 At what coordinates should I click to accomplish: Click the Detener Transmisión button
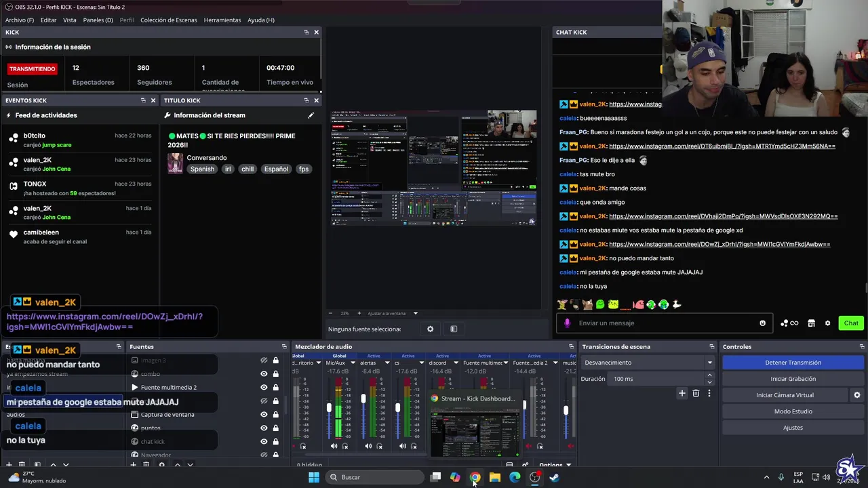(793, 363)
